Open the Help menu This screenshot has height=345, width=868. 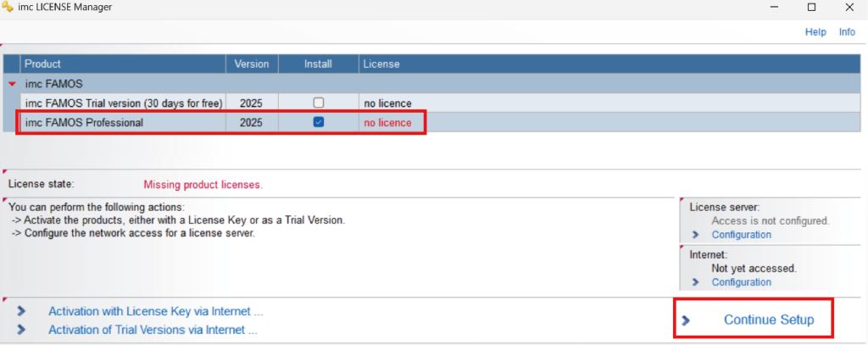point(815,32)
